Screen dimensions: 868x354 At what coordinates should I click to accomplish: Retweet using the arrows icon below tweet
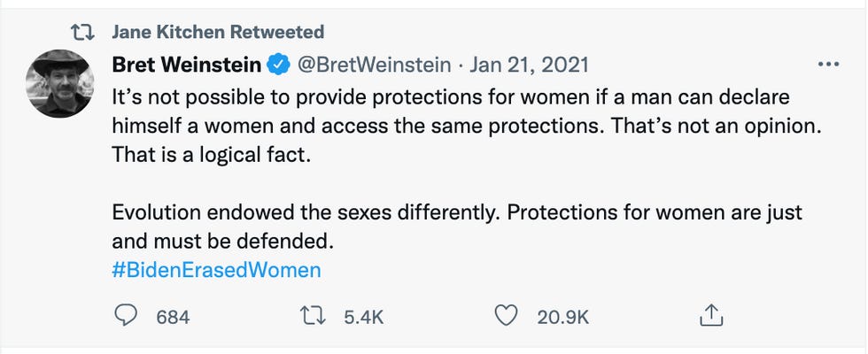tap(317, 315)
